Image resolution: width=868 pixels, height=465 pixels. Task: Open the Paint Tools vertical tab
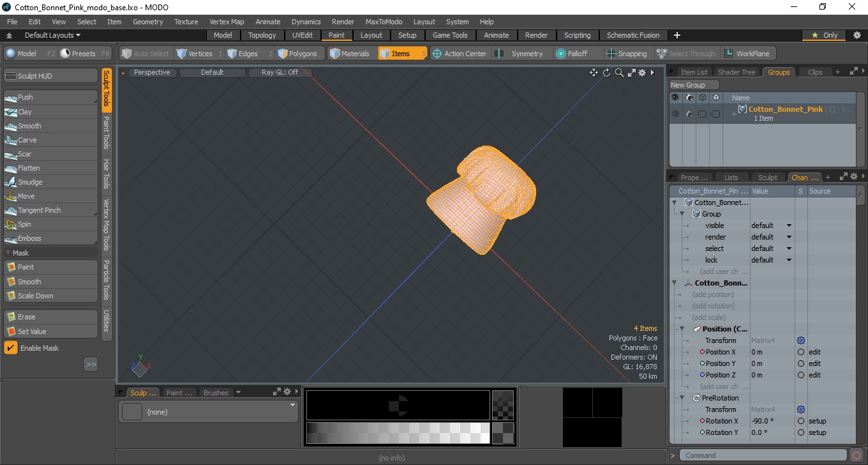[x=107, y=133]
